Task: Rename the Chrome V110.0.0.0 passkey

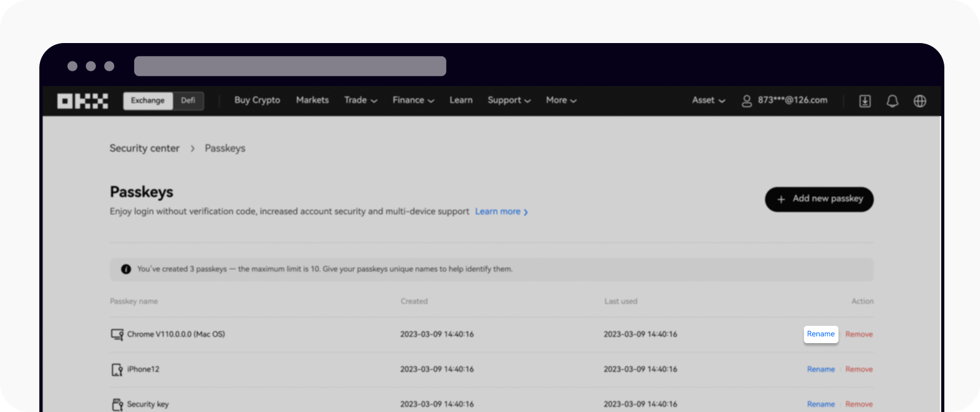Action: (x=821, y=334)
